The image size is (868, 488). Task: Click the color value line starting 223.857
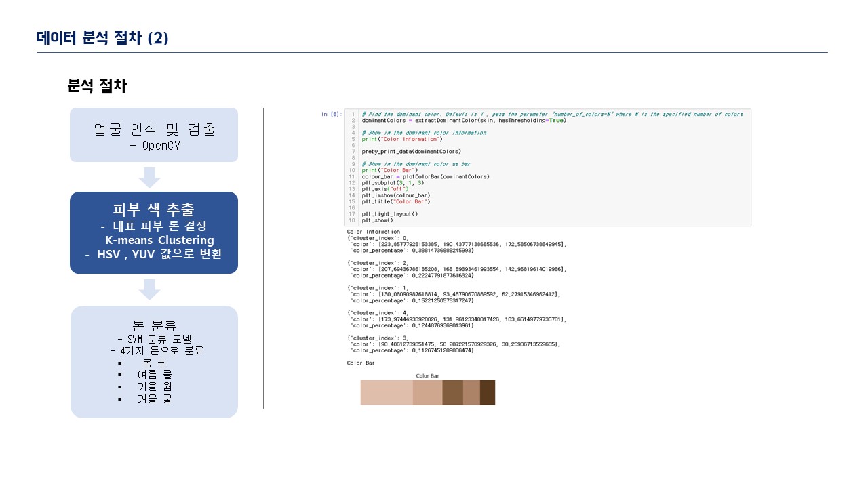click(458, 244)
